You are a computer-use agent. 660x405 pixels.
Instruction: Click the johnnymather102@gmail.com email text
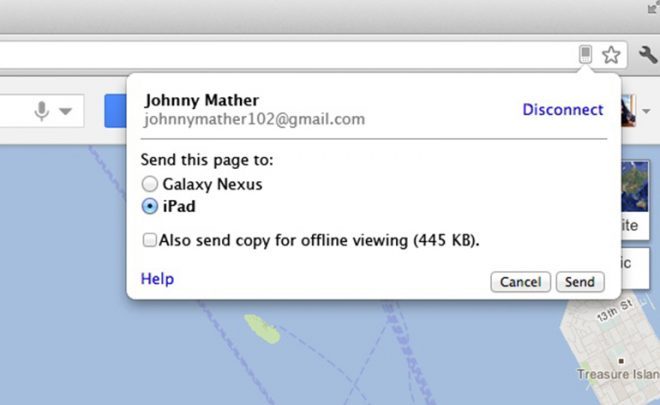pos(254,119)
